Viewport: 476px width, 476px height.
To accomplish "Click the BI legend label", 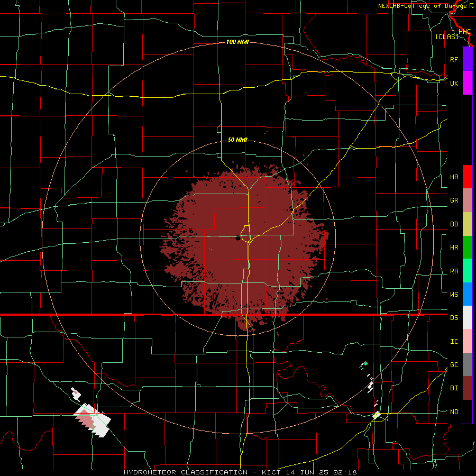I will [x=454, y=388].
